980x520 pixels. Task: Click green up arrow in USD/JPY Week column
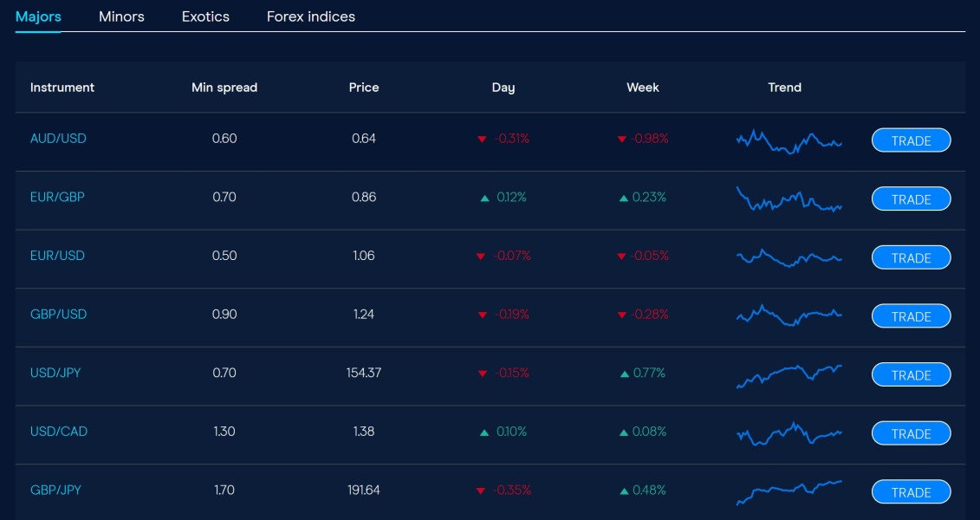pos(624,374)
